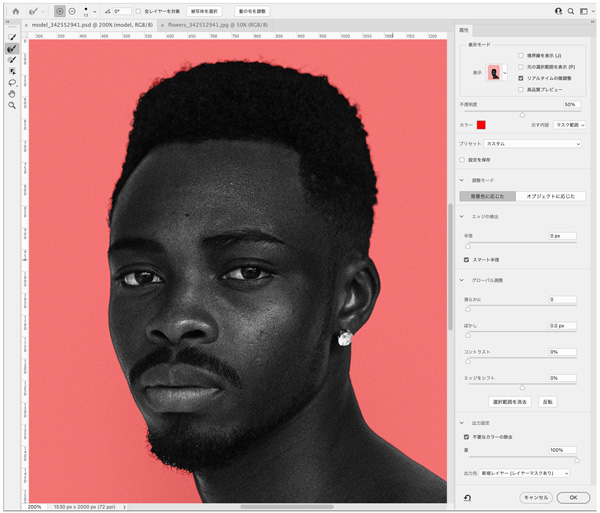Click the ぼかし slider handle
The height and width of the screenshot is (513, 600).
(468, 335)
